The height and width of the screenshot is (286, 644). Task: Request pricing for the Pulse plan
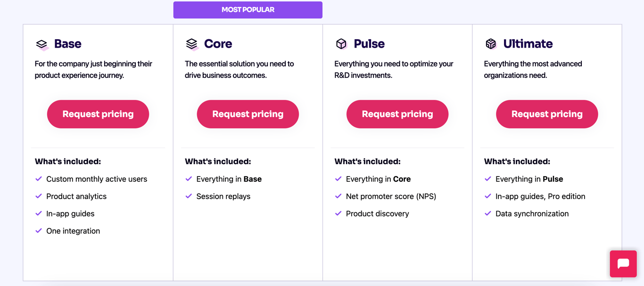point(397,114)
